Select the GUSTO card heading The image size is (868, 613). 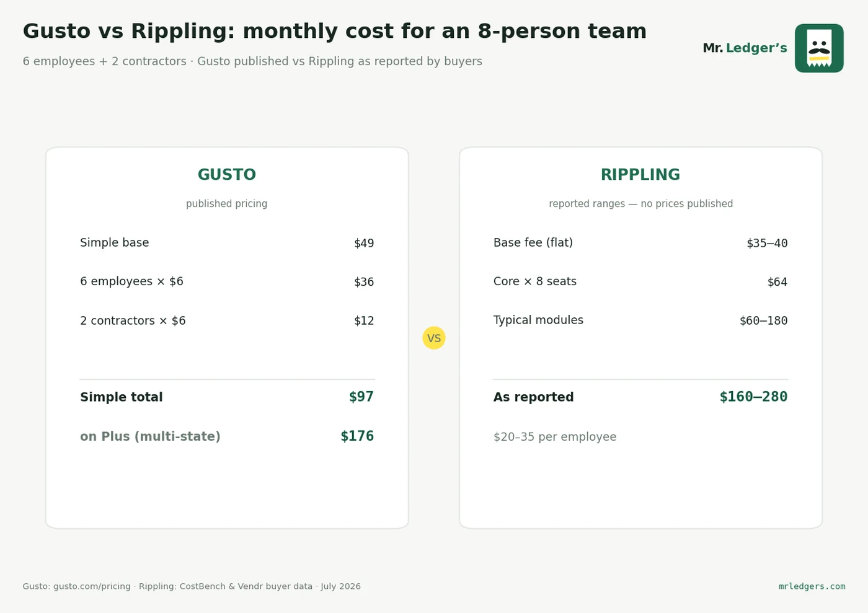pos(227,175)
